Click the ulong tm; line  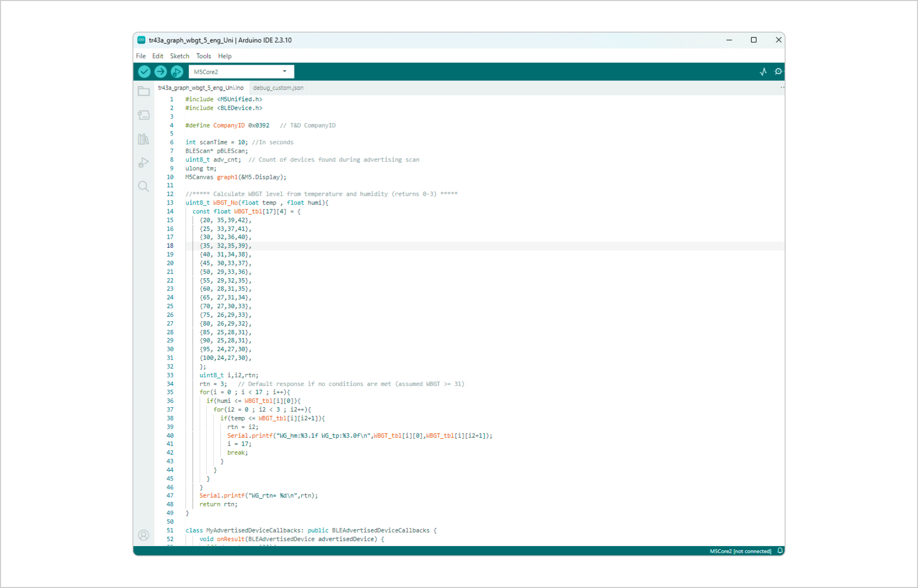point(201,168)
